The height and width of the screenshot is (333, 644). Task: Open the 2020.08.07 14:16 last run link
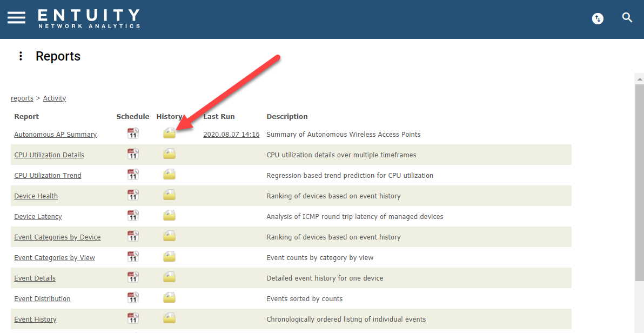pos(231,135)
